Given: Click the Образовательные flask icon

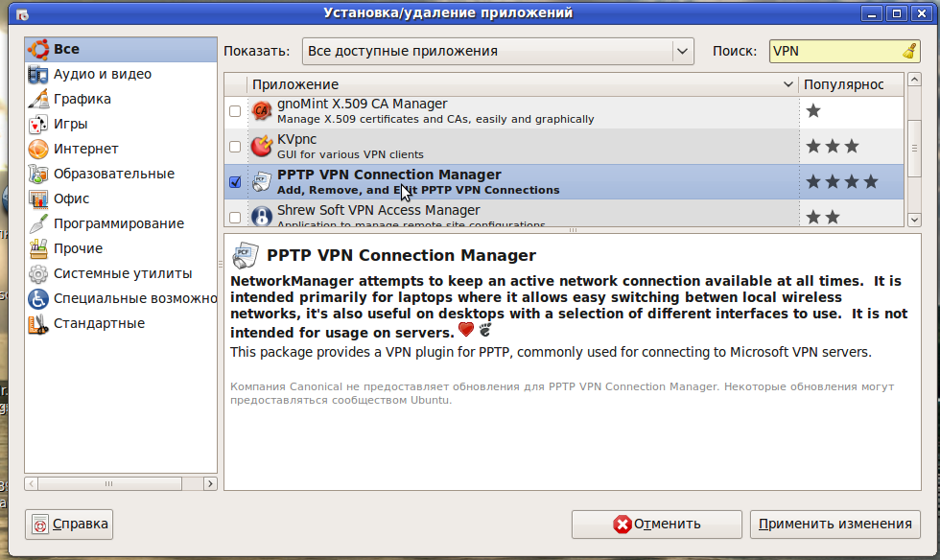Looking at the screenshot, I should [38, 174].
